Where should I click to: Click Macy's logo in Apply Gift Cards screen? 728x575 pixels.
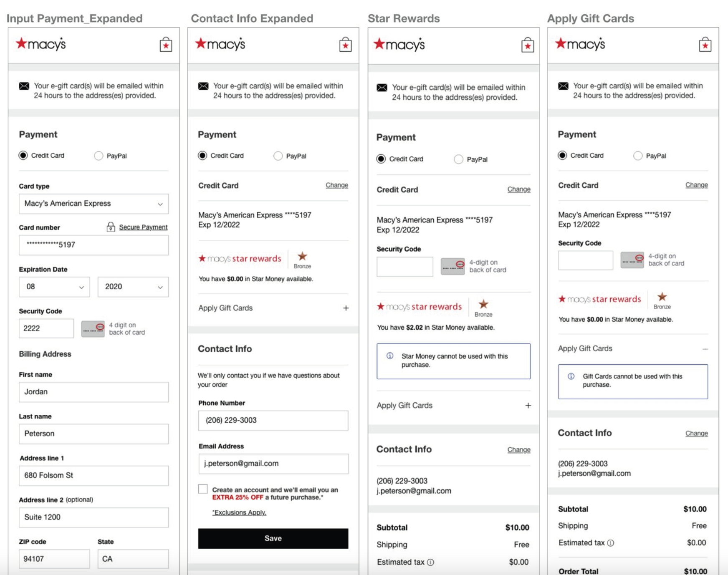[x=580, y=44]
